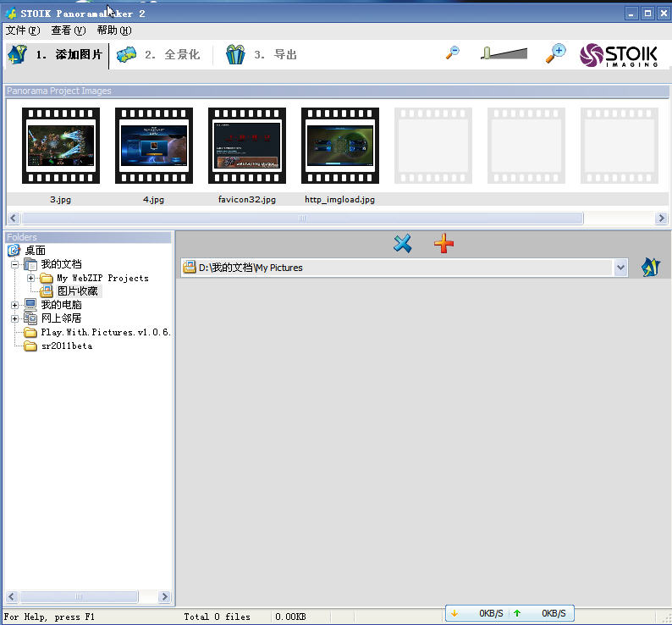Image resolution: width=672 pixels, height=625 pixels.
Task: Click the zoom out magnifier icon
Action: point(454,53)
